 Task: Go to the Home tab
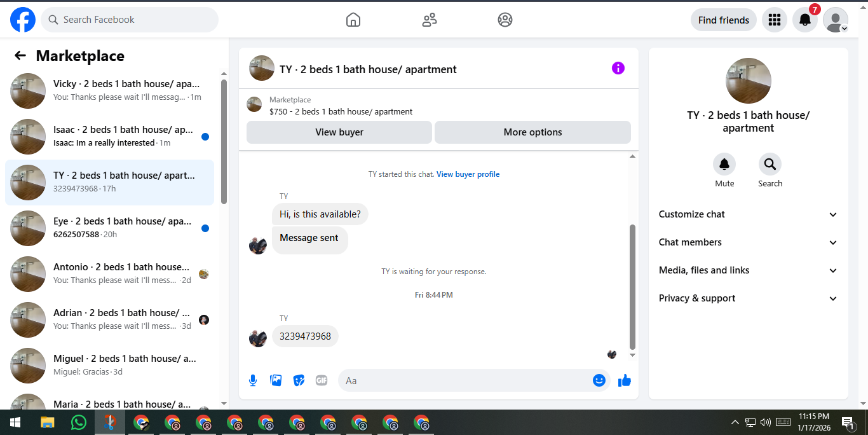(x=353, y=20)
